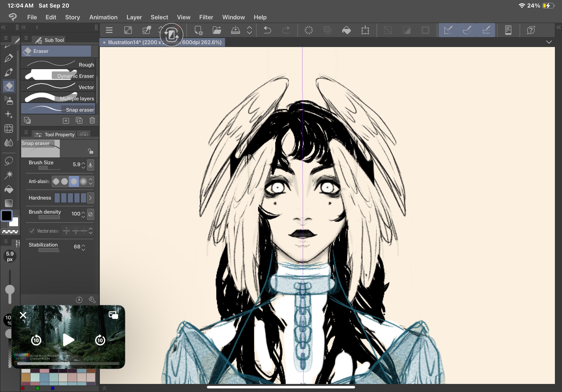Increase Stabilization value stepper
The image size is (562, 392).
(x=83, y=245)
